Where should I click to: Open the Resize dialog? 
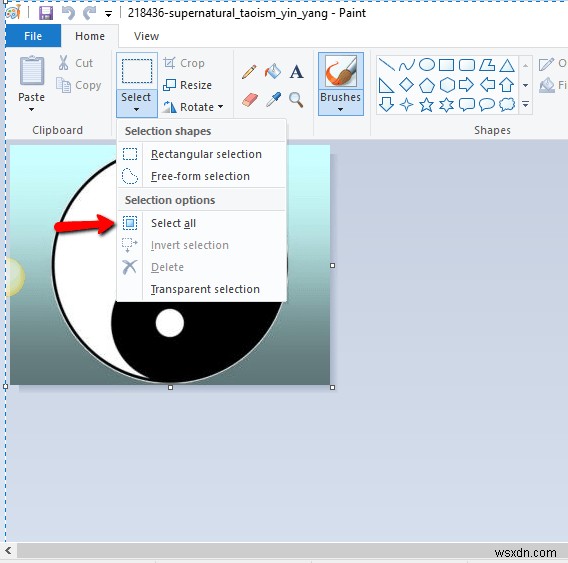coord(187,85)
